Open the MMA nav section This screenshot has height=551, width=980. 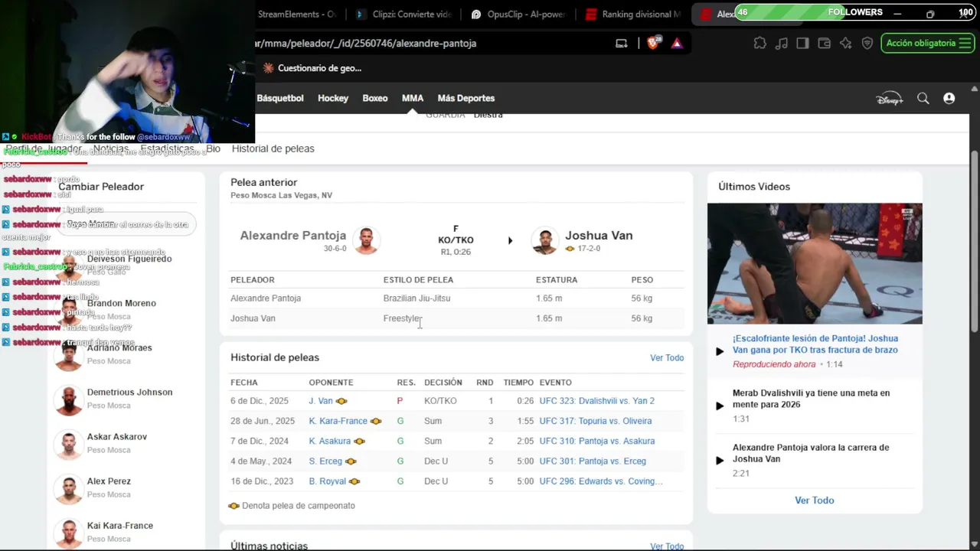413,99
